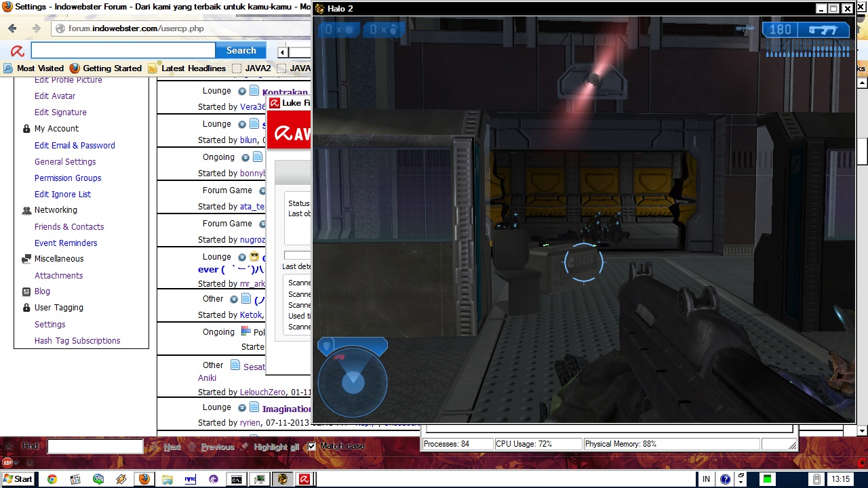Click the Halo 2 window title bar icon
The image size is (868, 488).
pos(320,9)
